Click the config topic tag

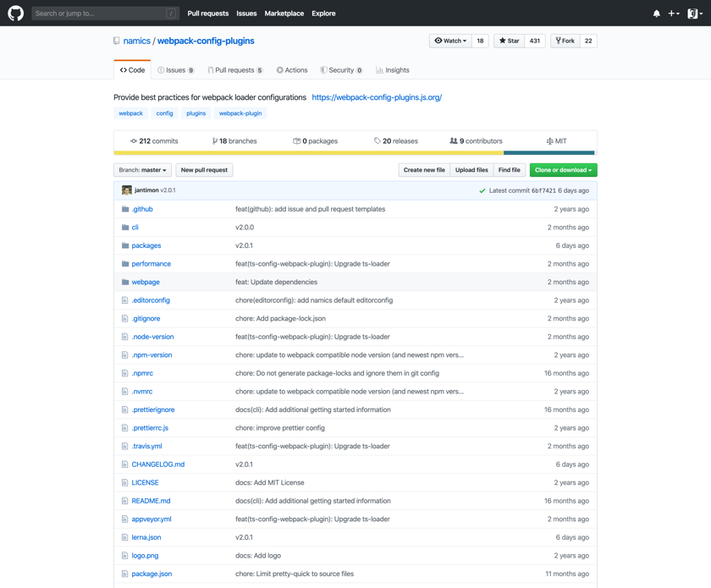point(164,113)
